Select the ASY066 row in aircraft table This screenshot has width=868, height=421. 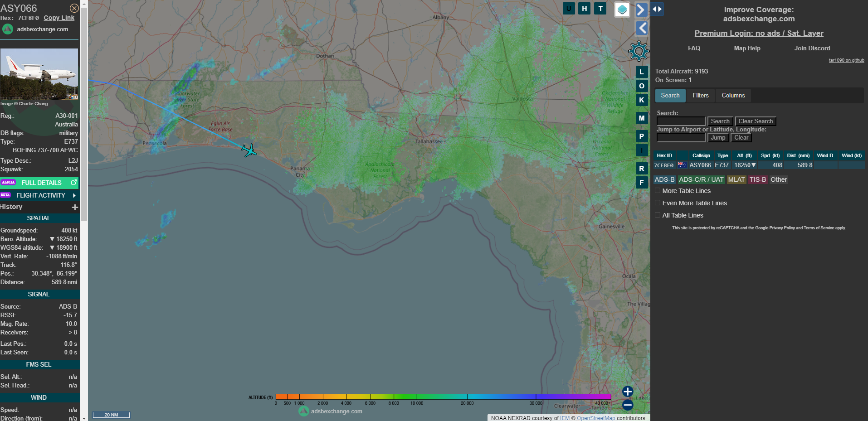coord(759,165)
